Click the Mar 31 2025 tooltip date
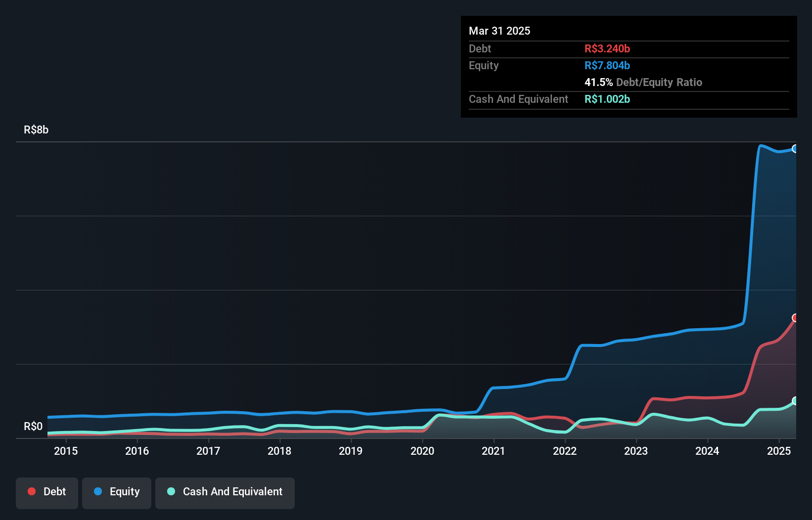Screen dimensions: 812x520 [x=499, y=31]
